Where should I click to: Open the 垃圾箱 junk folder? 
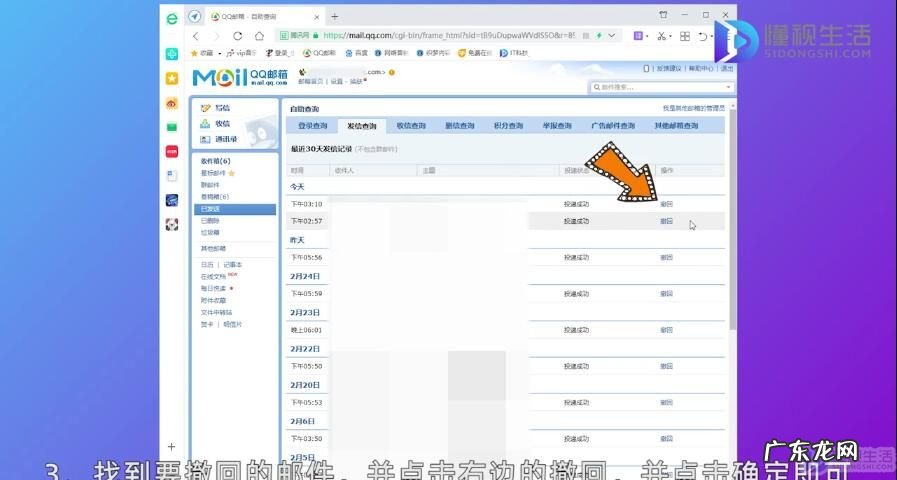click(x=210, y=233)
